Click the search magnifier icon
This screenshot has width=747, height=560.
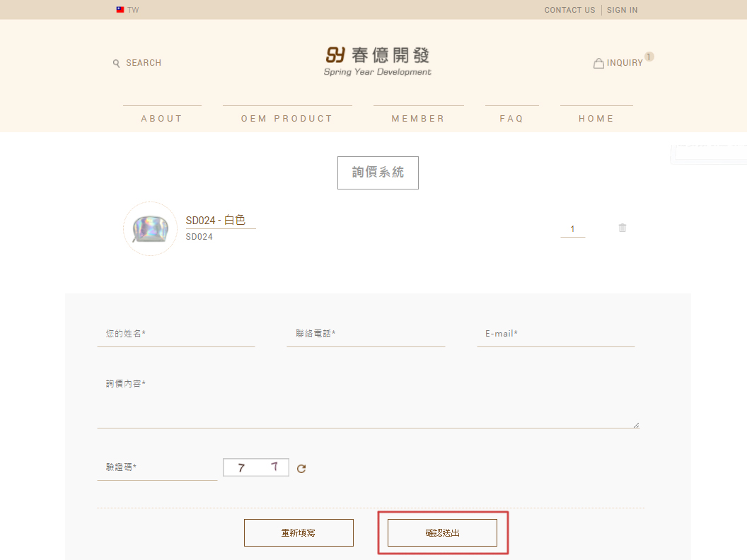coord(116,64)
